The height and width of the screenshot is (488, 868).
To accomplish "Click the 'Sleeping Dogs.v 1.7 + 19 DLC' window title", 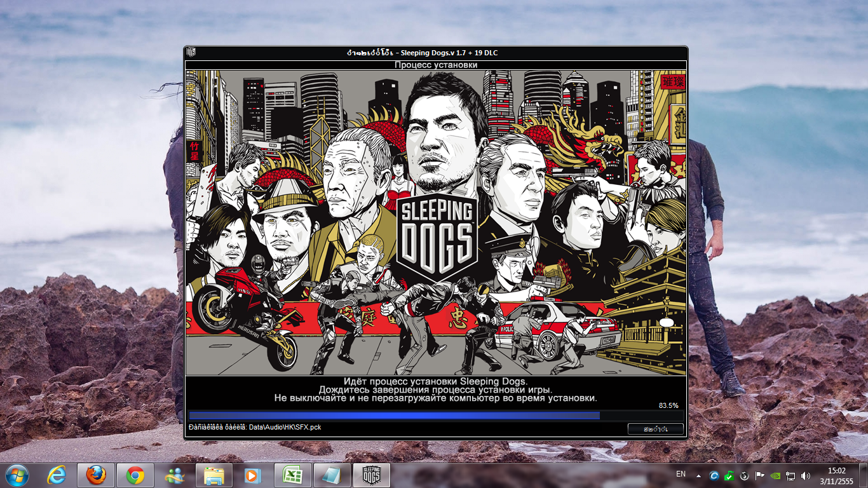I will (x=449, y=52).
